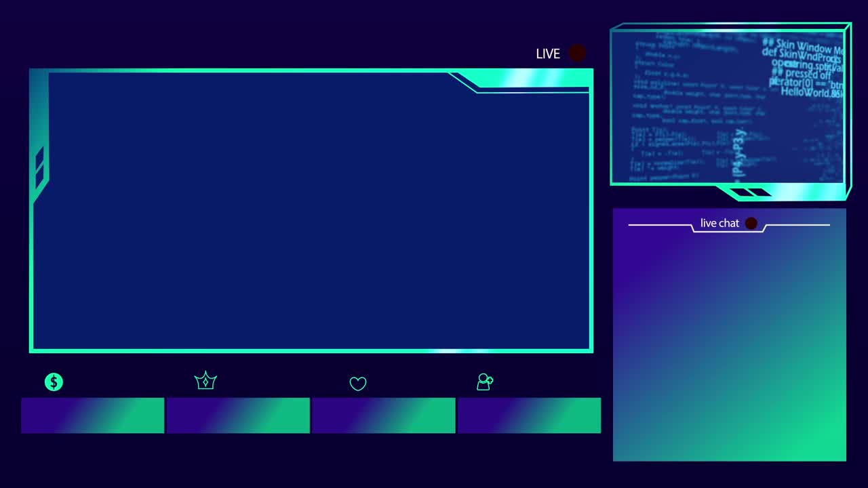The image size is (868, 488).
Task: Click the heart icon
Action: click(358, 384)
